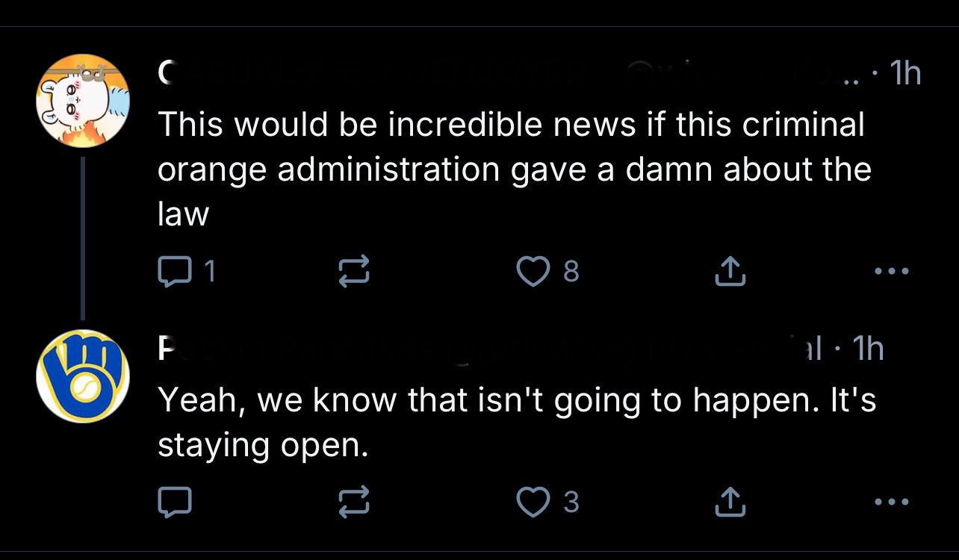The image size is (959, 560).
Task: Click the 1h timestamp on the second tweet
Action: (868, 349)
